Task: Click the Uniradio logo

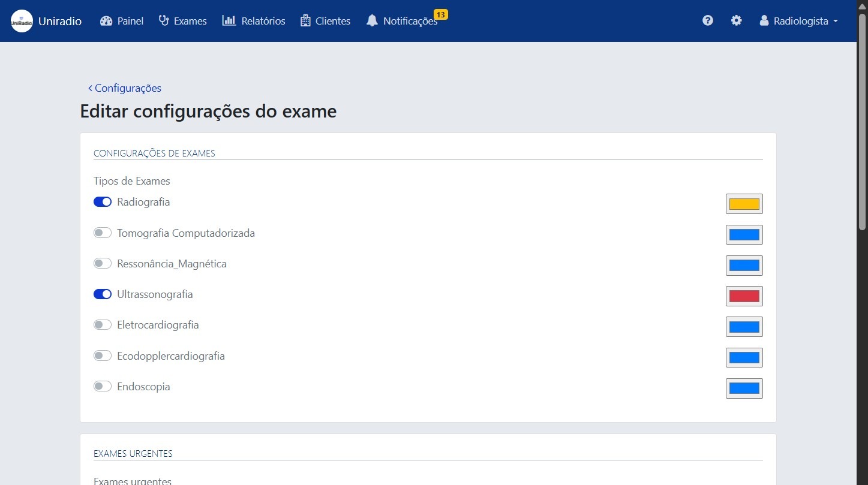Action: (22, 20)
